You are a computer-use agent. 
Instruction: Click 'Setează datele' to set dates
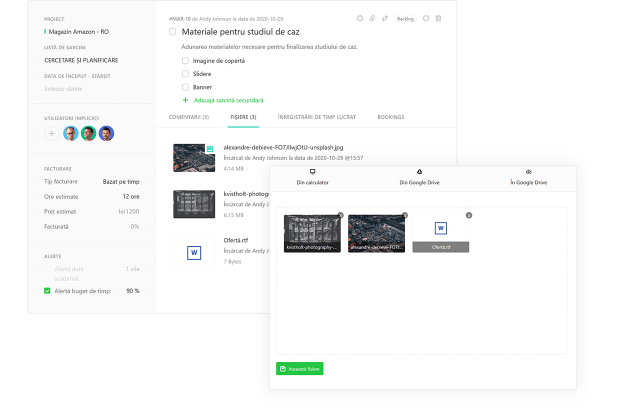click(63, 89)
